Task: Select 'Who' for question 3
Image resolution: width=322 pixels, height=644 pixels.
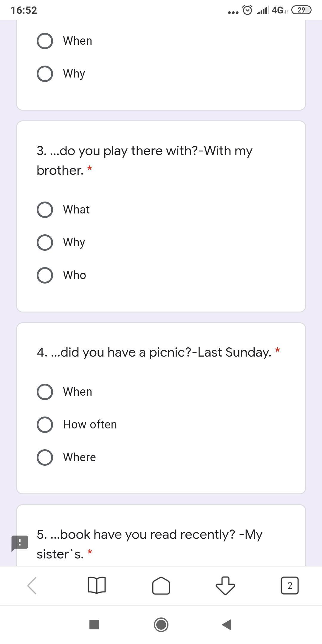Action: 61,275
